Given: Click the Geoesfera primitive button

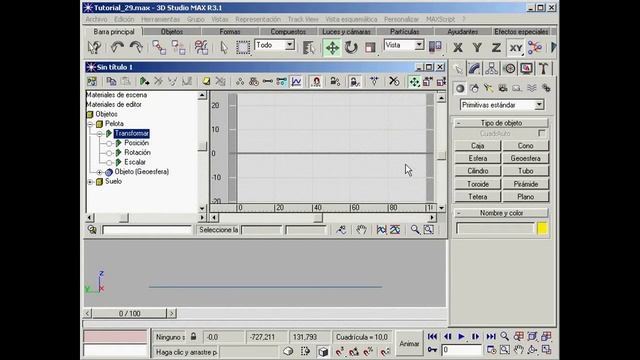Looking at the screenshot, I should coord(526,158).
